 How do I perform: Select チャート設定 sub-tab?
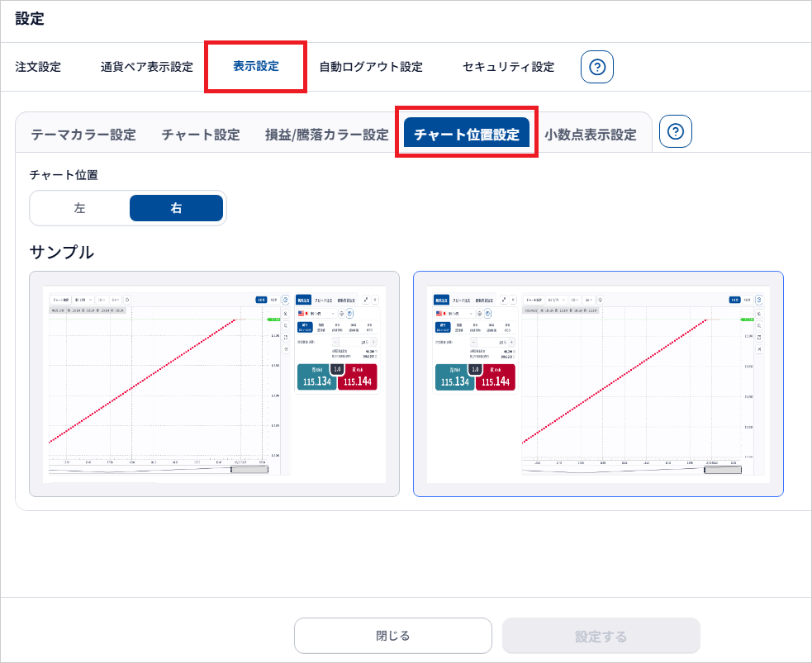pyautogui.click(x=201, y=135)
